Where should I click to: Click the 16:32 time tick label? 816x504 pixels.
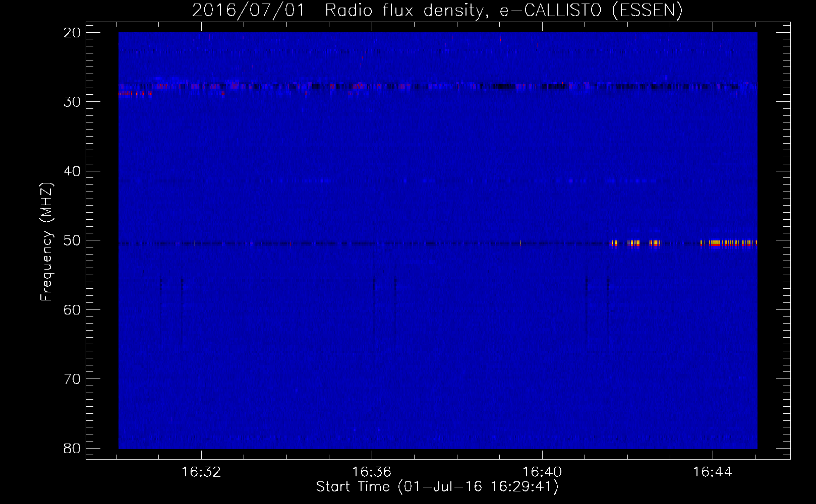(x=201, y=472)
